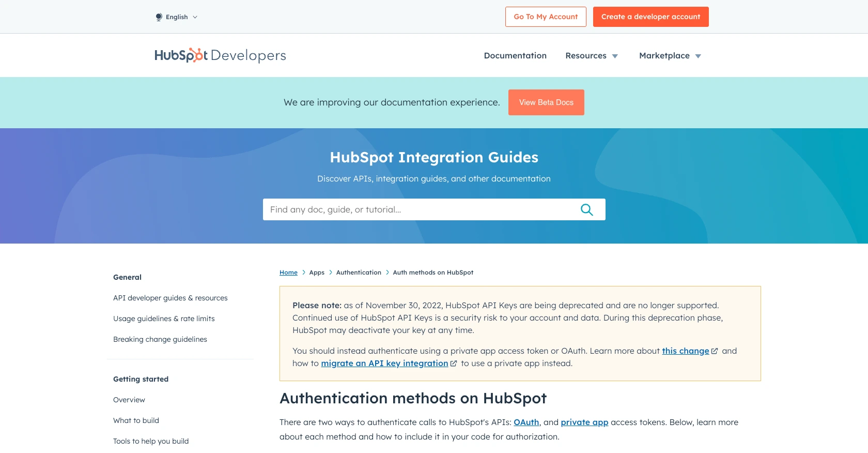Follow the 'this change' link
This screenshot has width=868, height=453.
[686, 351]
